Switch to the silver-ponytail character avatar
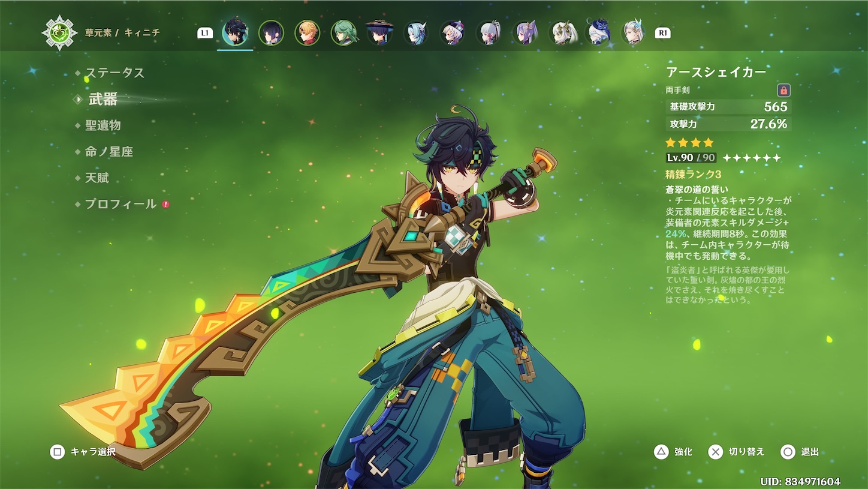868x489 pixels. coord(489,33)
